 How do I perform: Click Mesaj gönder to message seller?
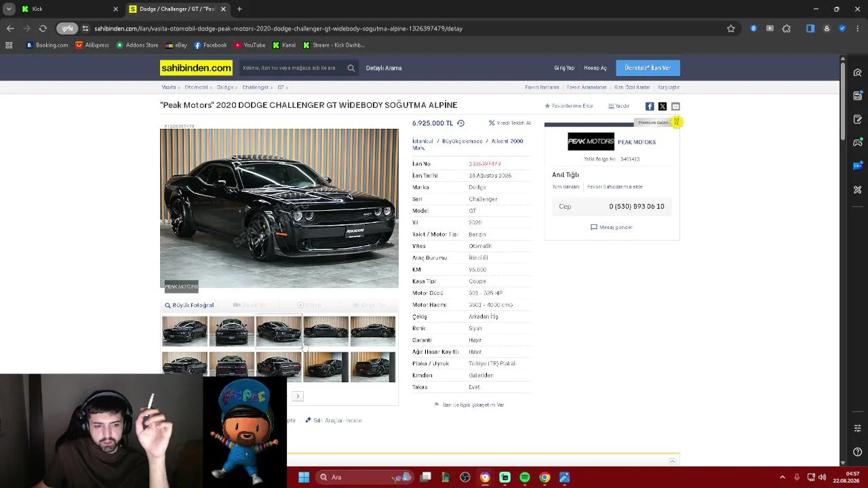pos(612,227)
